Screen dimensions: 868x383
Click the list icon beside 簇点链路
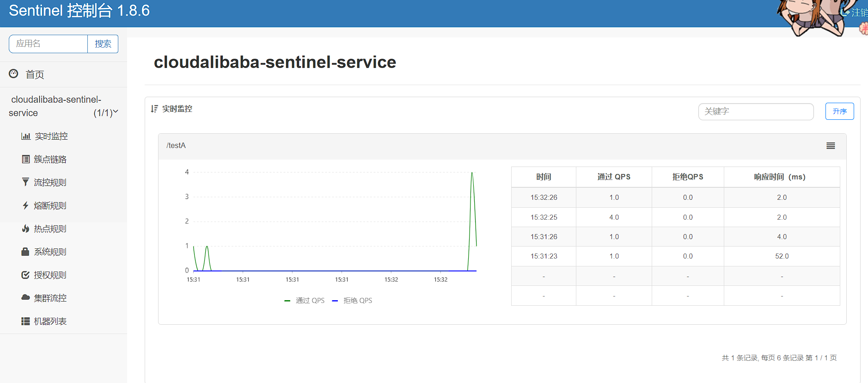point(26,159)
